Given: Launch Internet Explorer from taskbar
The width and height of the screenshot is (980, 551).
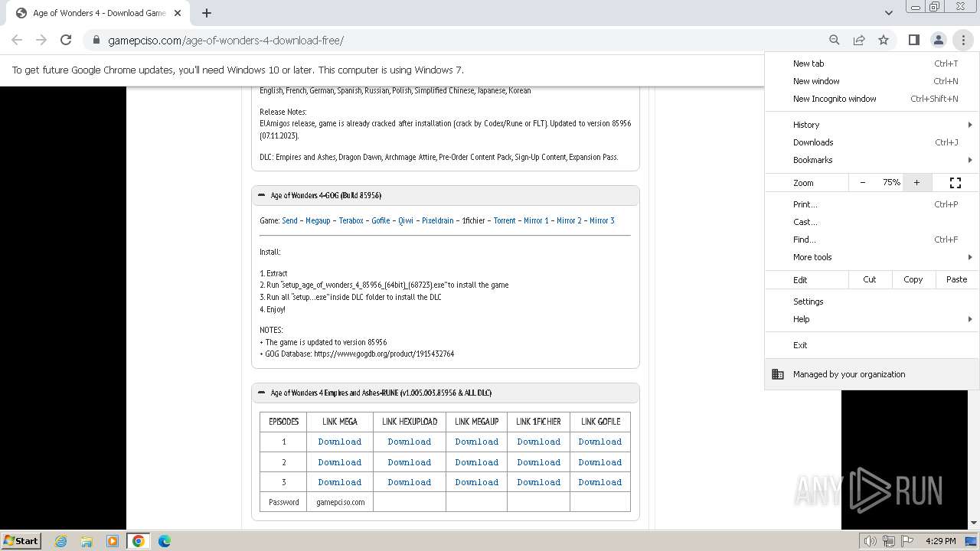Looking at the screenshot, I should pyautogui.click(x=60, y=541).
